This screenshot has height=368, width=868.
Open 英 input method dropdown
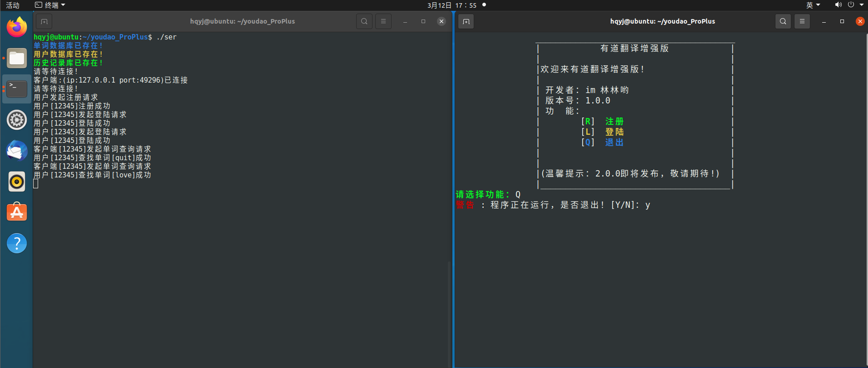click(x=813, y=5)
